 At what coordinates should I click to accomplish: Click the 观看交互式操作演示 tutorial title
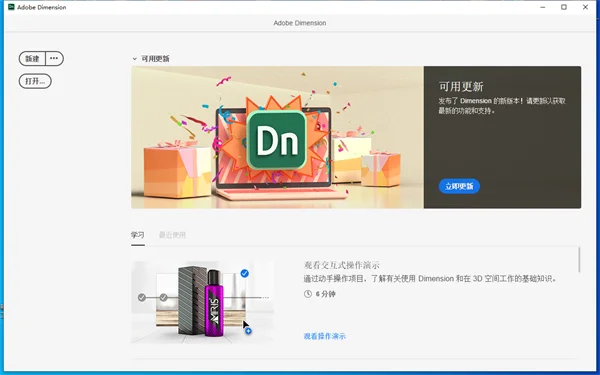click(341, 265)
